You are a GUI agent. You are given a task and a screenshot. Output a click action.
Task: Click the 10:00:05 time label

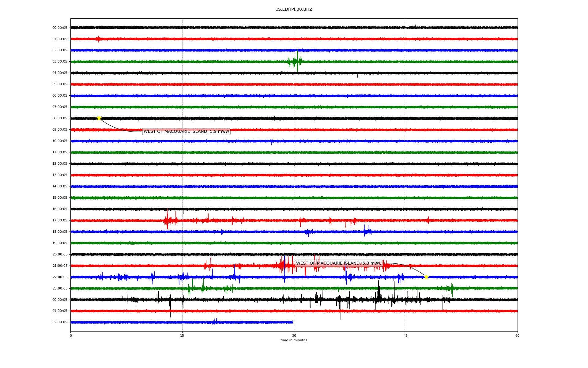[60, 141]
